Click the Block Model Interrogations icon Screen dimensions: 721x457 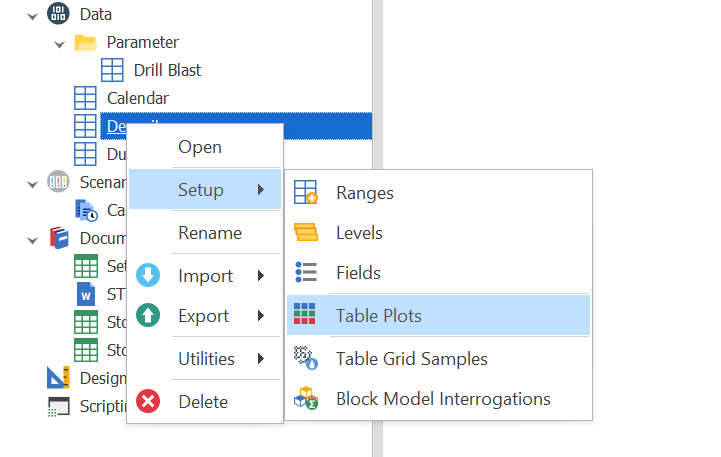point(305,399)
